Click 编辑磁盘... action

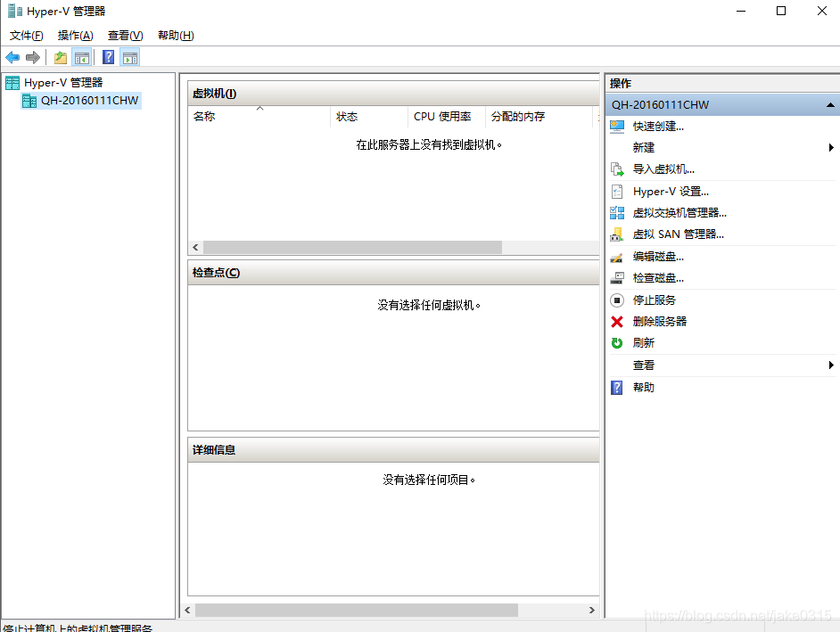658,257
